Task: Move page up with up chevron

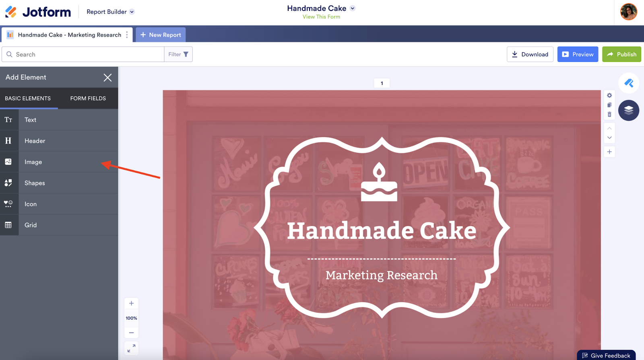Action: [609, 128]
